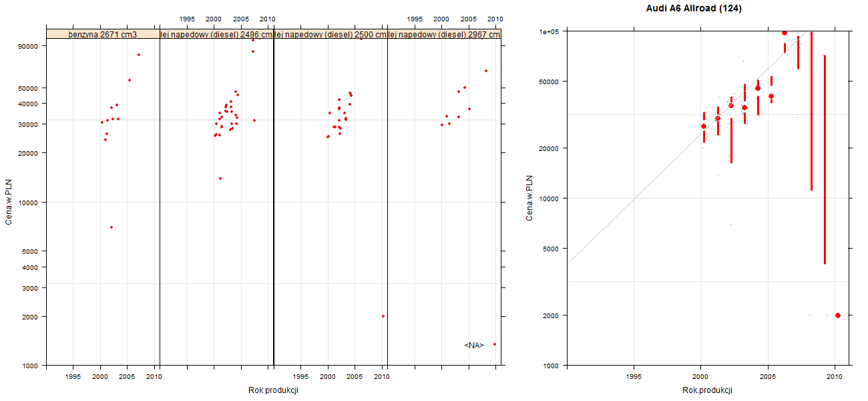Click the data point beside the "<NA>" label

[495, 344]
